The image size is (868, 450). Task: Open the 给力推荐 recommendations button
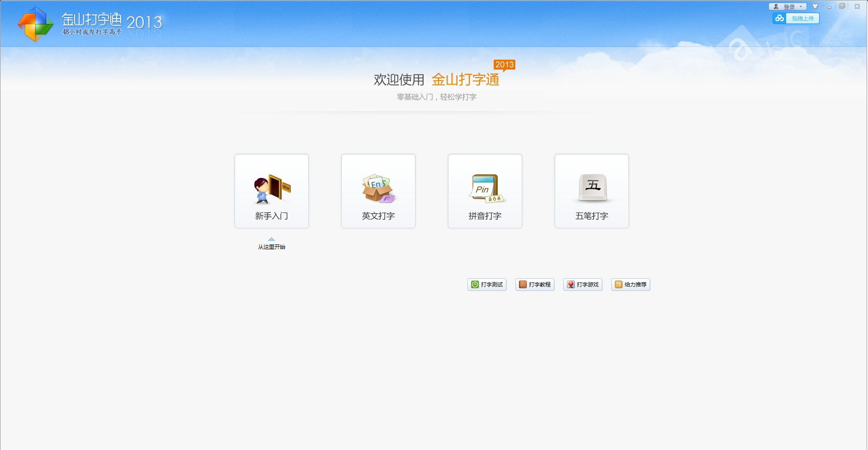pyautogui.click(x=631, y=284)
